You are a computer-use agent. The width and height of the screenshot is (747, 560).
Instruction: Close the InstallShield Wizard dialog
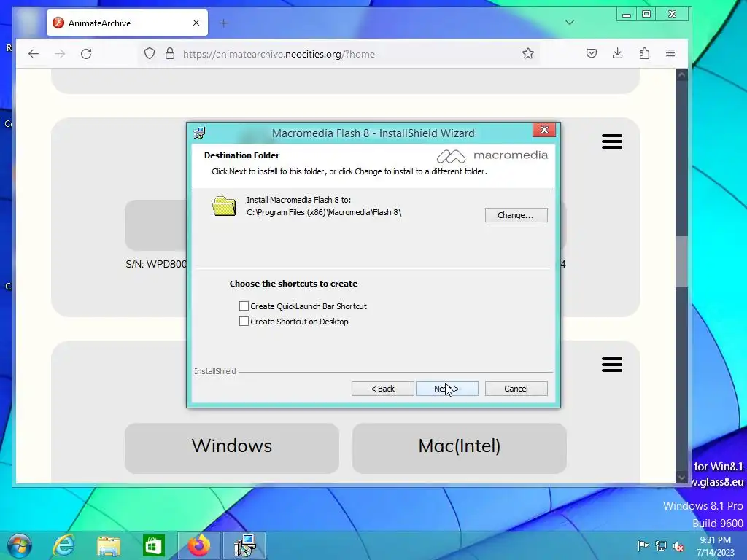[x=544, y=130]
